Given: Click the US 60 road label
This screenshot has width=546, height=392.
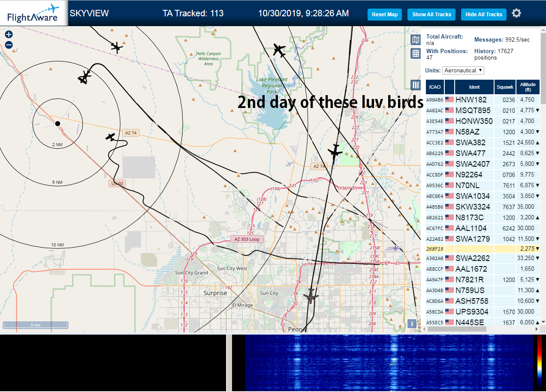Looking at the screenshot, I should [117, 183].
